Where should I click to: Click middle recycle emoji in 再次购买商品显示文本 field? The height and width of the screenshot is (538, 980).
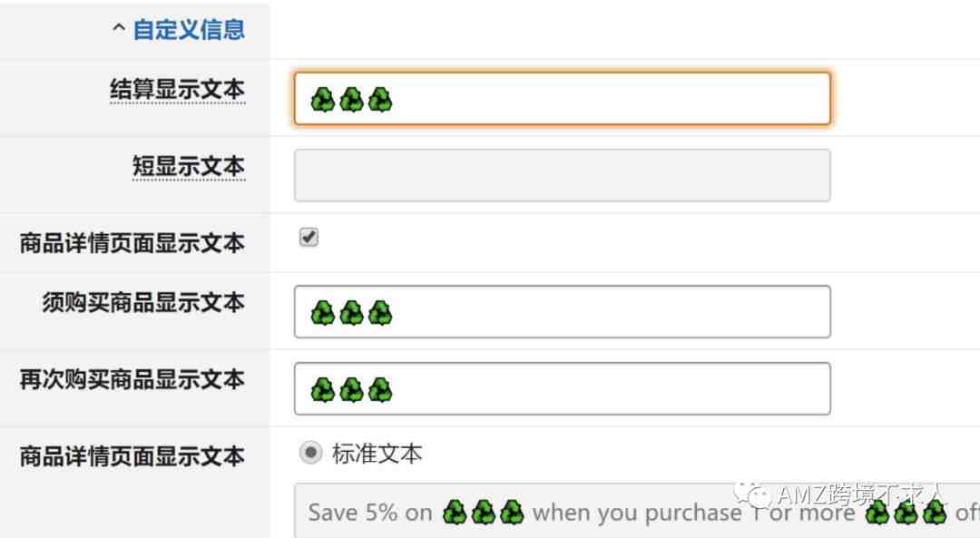pyautogui.click(x=351, y=390)
